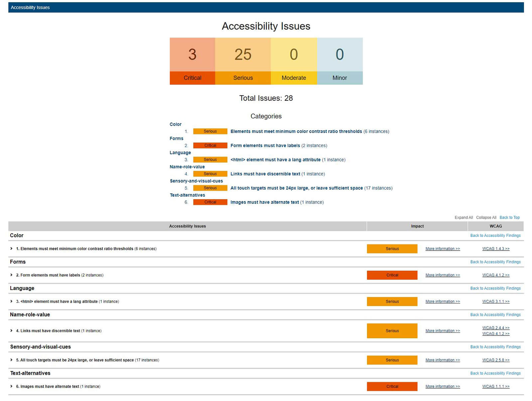The height and width of the screenshot is (401, 532).
Task: Jump to touch targets issue from Categories list
Action: (x=296, y=188)
